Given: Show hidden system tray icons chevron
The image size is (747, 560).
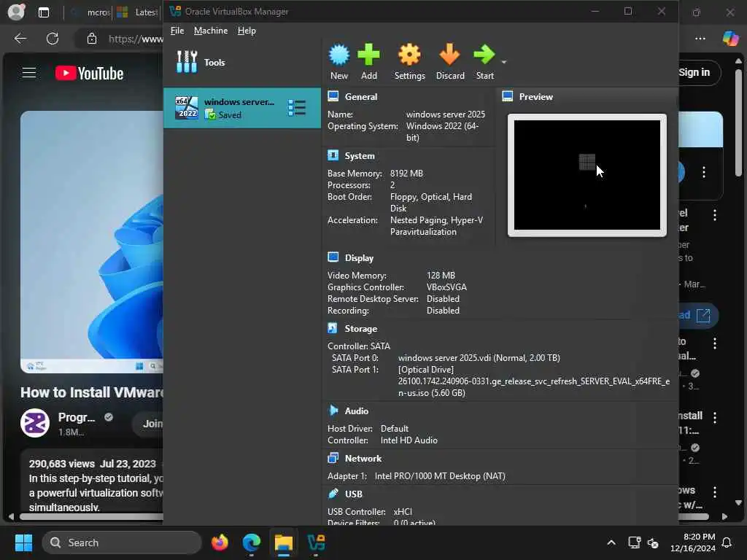Looking at the screenshot, I should tap(611, 542).
